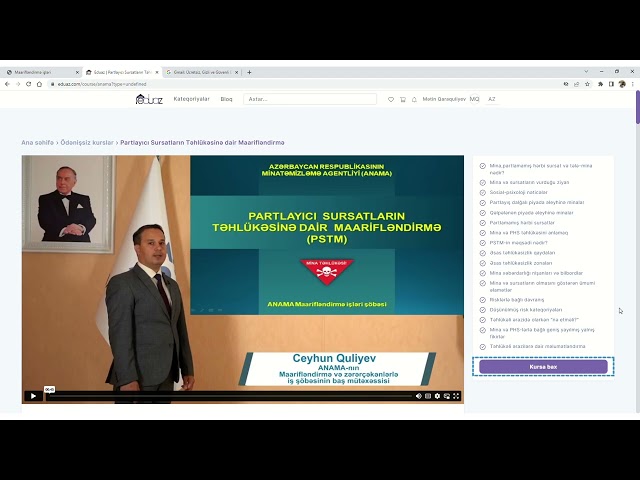Open video player settings gear

(x=437, y=396)
